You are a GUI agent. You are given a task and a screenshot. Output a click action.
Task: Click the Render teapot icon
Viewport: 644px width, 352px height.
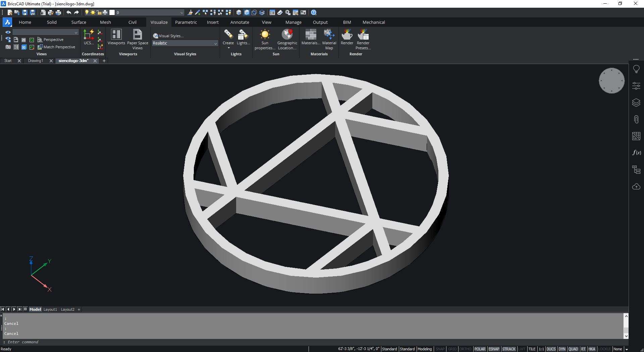(347, 37)
